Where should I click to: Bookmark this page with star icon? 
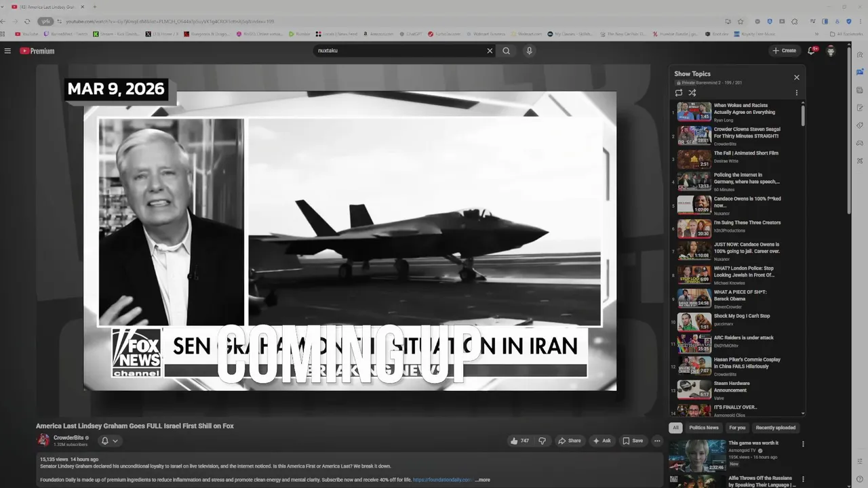coord(741,22)
